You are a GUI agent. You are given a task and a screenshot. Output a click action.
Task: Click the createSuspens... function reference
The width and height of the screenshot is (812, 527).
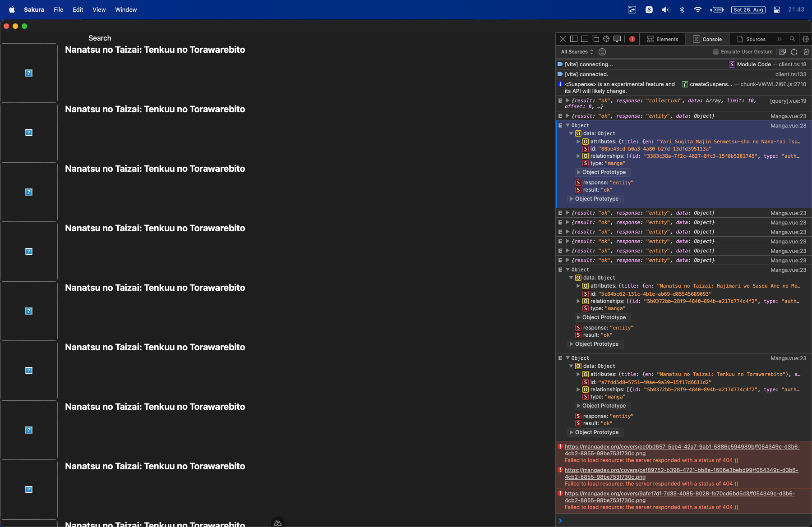click(x=707, y=84)
